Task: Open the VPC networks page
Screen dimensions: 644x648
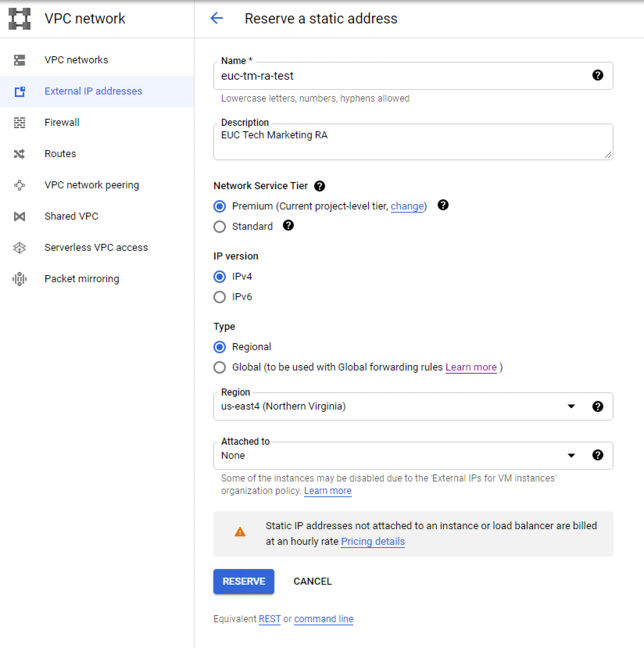Action: 77,60
